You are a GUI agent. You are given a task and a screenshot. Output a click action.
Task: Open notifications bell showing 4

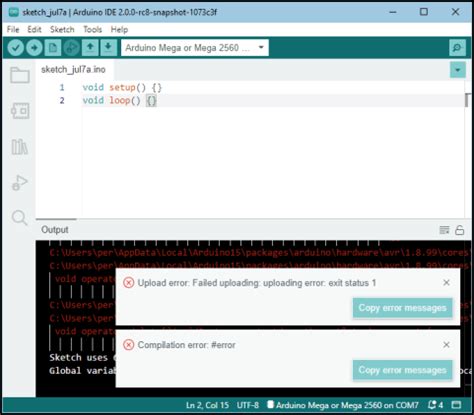point(436,405)
